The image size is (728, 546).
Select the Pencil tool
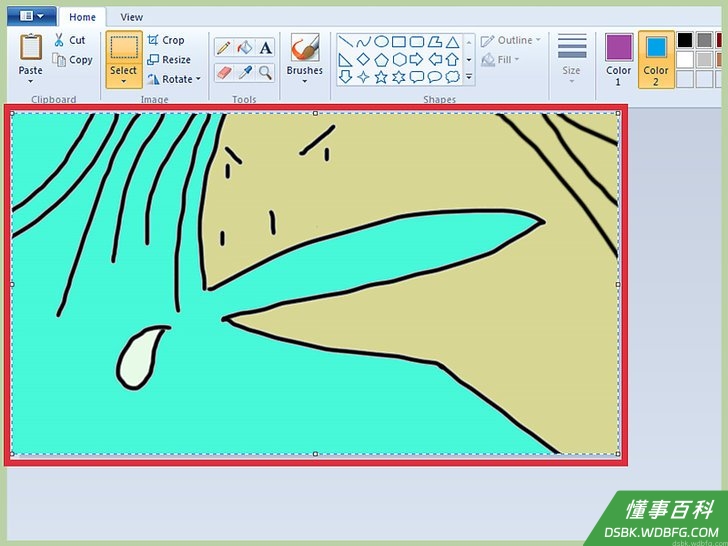pos(223,47)
